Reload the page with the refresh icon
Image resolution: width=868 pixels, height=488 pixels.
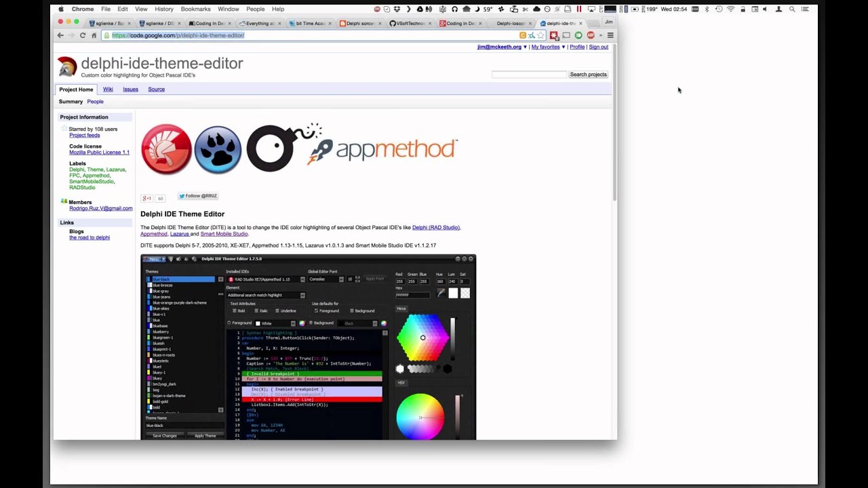(x=83, y=35)
